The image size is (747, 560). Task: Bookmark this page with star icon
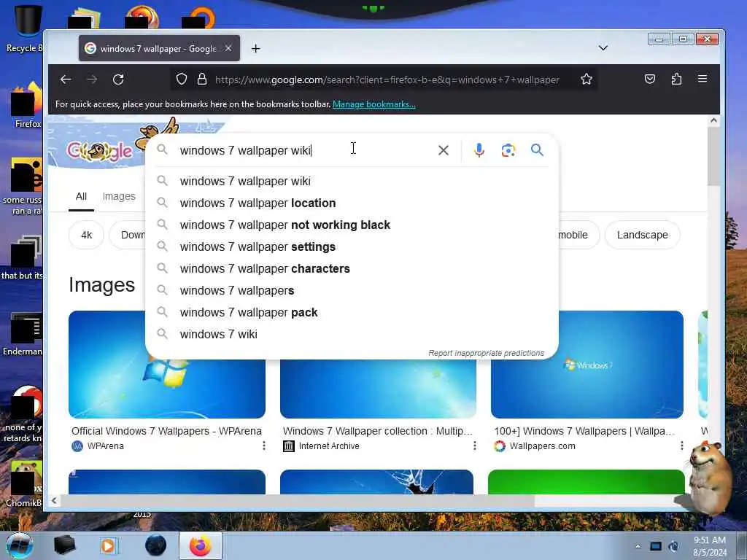(x=587, y=79)
